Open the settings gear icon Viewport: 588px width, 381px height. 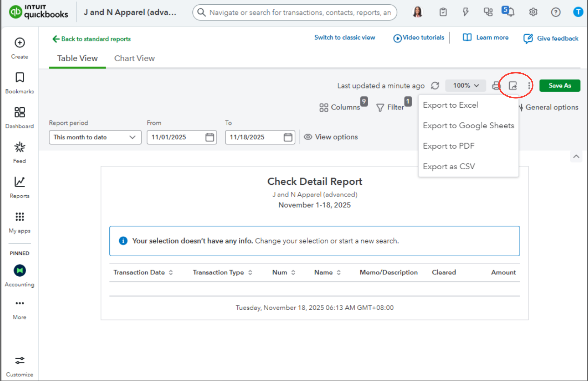533,12
